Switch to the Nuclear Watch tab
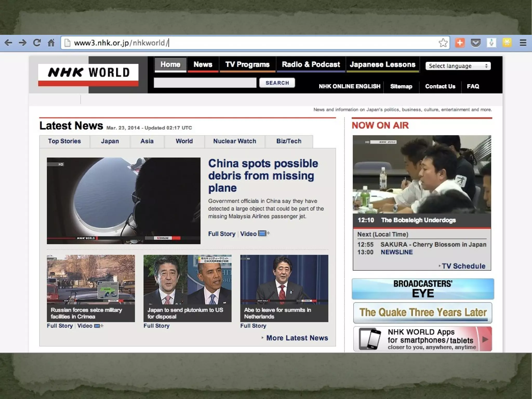 click(234, 141)
